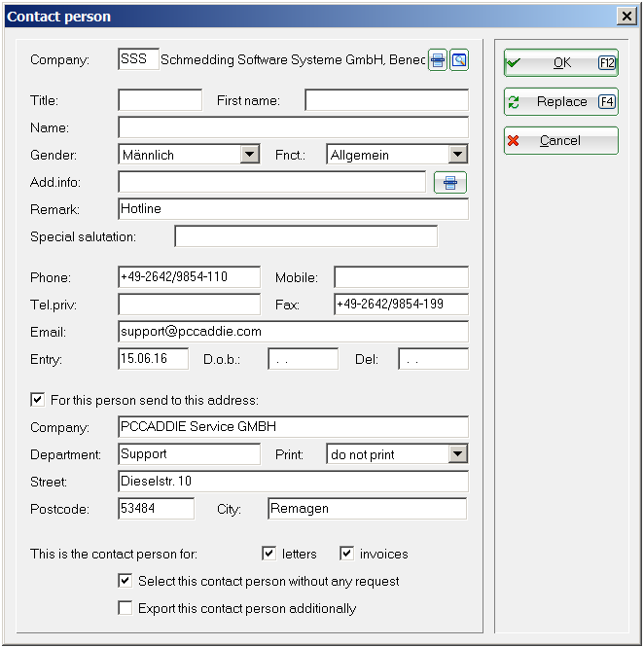Click the Email field with support@pccaddie.com
This screenshot has height=647, width=644.
pos(292,332)
